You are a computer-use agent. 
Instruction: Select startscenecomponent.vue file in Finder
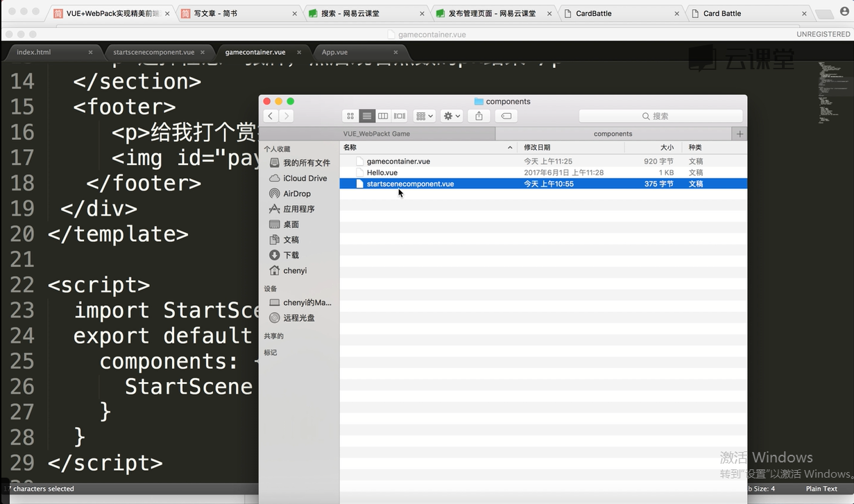543,184
